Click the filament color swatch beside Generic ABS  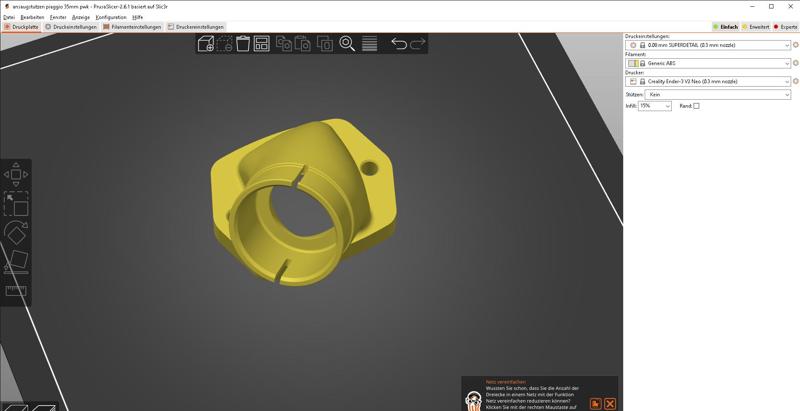pyautogui.click(x=633, y=63)
